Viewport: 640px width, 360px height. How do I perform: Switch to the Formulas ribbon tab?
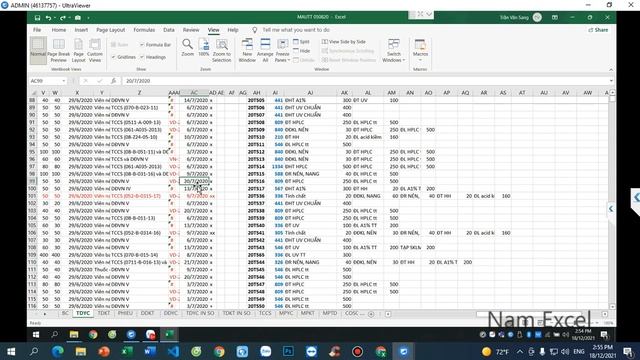pos(144,30)
